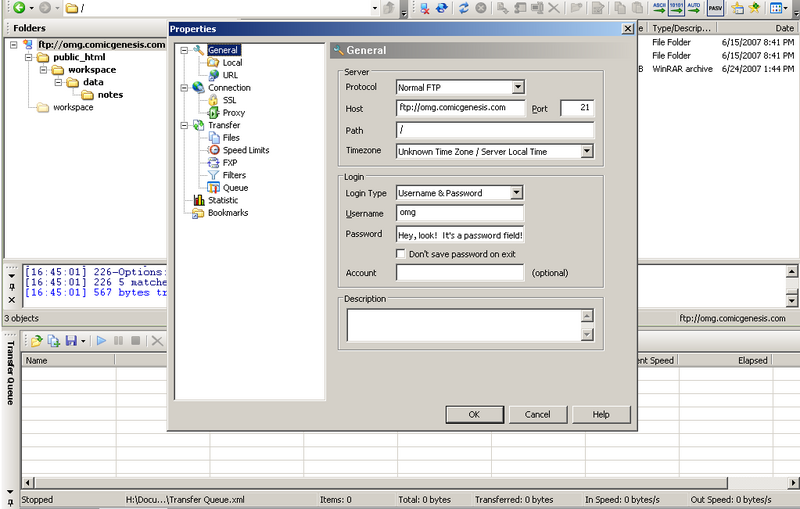The width and height of the screenshot is (800, 509).
Task: Open the Login Type dropdown
Action: pos(516,193)
